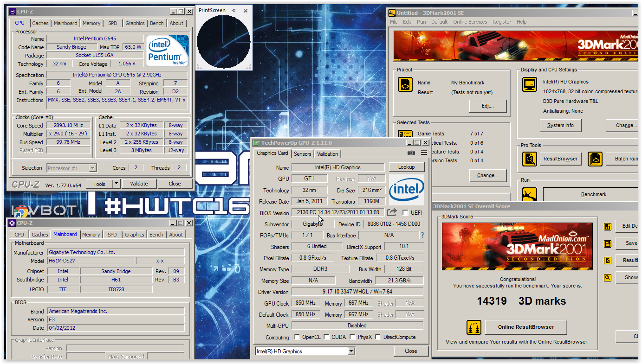Viewport: 642px width, 364px height.
Task: Open the Online Services menu
Action: (470, 22)
